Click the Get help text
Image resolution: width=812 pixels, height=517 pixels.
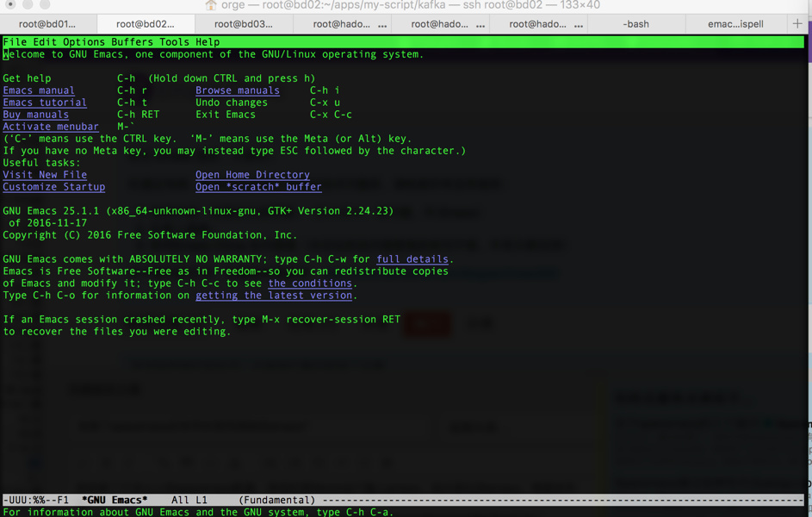(27, 78)
